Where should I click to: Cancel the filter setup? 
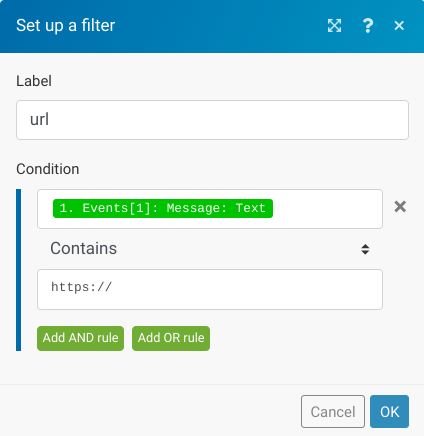pyautogui.click(x=333, y=412)
